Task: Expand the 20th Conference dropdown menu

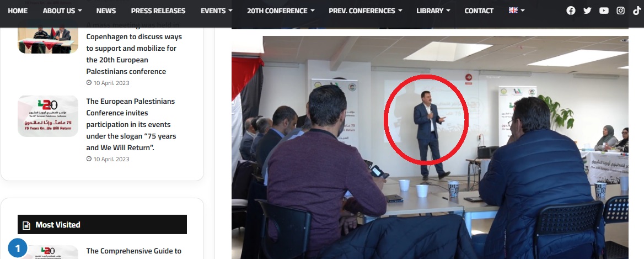Action: (281, 10)
